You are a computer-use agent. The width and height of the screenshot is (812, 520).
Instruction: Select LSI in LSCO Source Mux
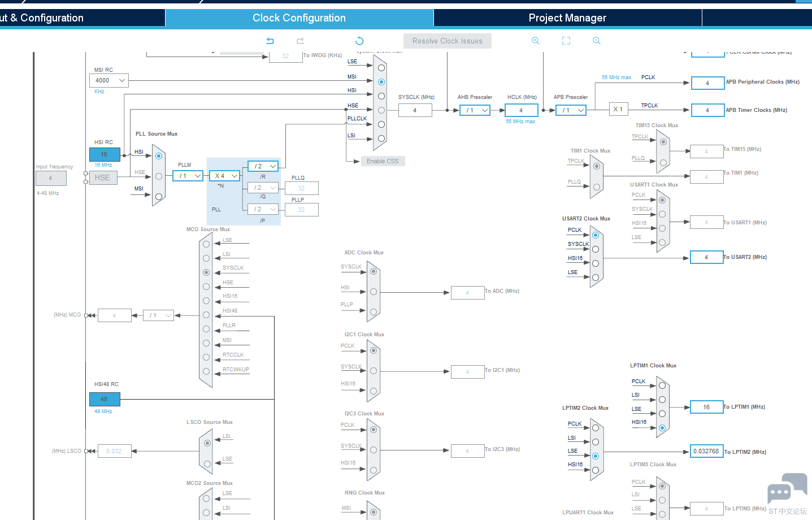click(207, 443)
